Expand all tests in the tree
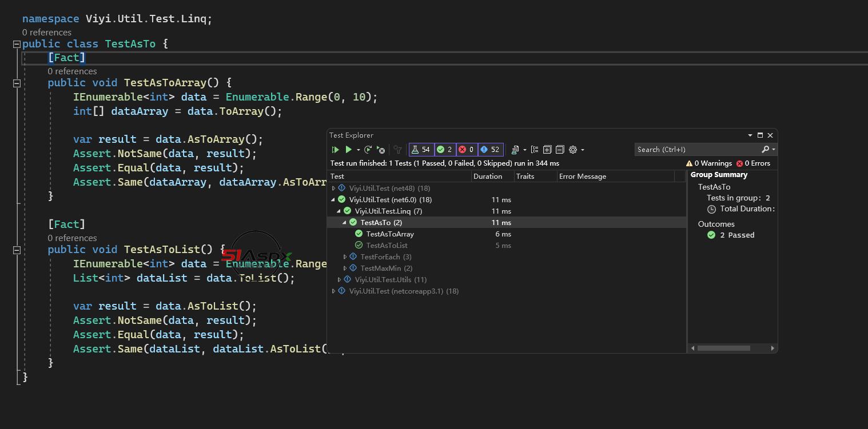 pyautogui.click(x=547, y=150)
